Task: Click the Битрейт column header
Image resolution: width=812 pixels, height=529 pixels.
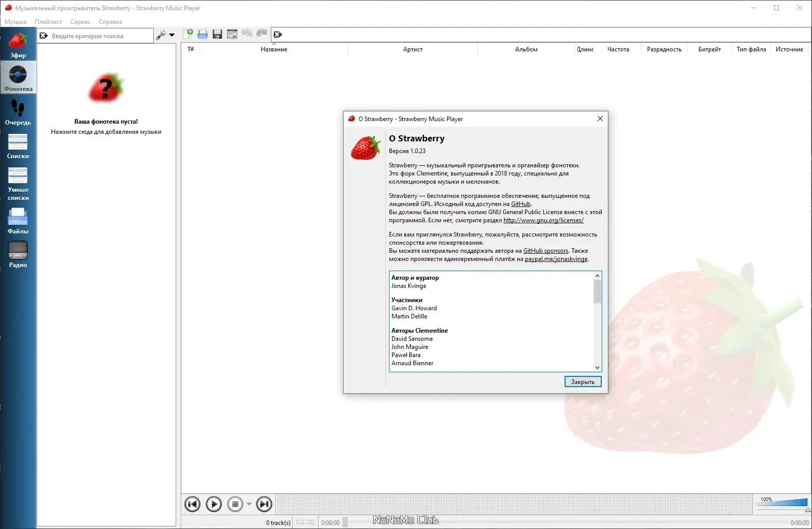Action: click(709, 49)
